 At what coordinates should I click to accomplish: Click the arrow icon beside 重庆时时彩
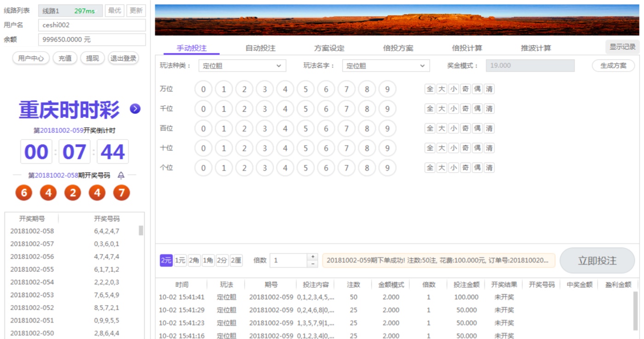click(x=135, y=109)
